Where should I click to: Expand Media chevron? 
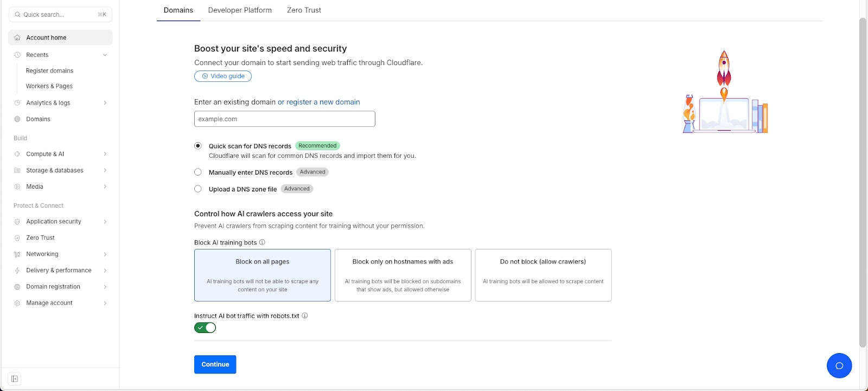pos(105,187)
